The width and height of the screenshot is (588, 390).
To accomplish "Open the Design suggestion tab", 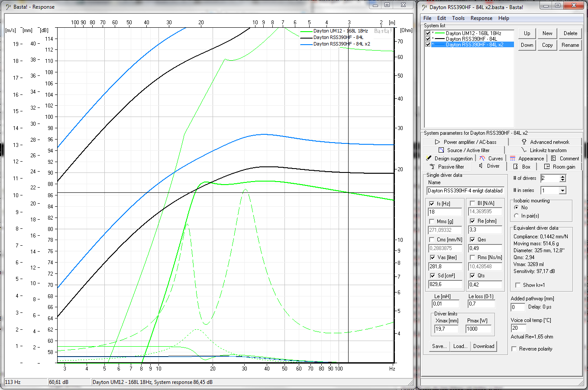I will pyautogui.click(x=449, y=159).
